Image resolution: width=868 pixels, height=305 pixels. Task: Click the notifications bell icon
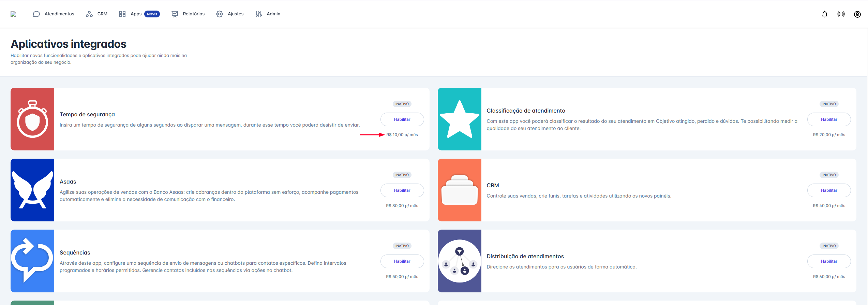(824, 14)
